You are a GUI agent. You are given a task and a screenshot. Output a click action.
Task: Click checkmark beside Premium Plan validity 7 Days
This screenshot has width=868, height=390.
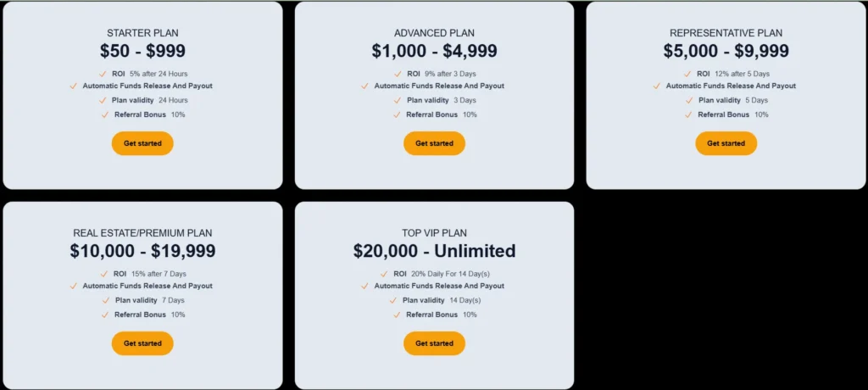(x=106, y=300)
